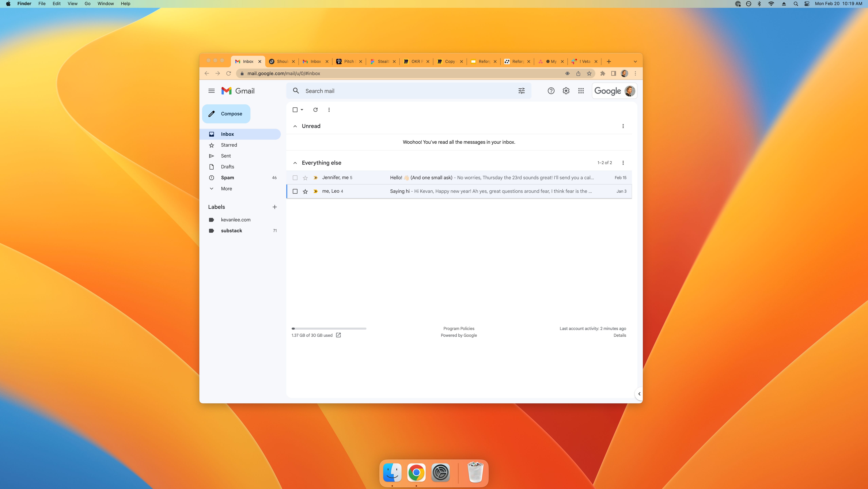Viewport: 868px width, 489px height.
Task: Click the inbox refresh icon
Action: point(315,110)
